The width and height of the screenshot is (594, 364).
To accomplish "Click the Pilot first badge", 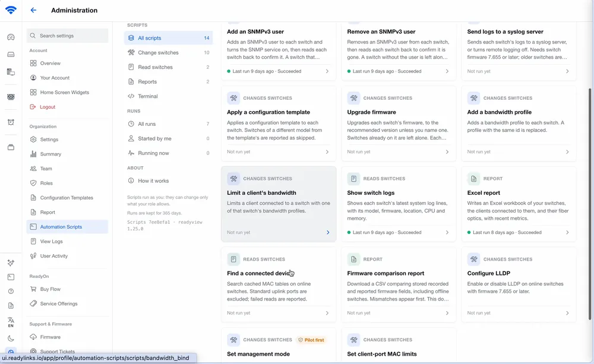I will pos(311,340).
